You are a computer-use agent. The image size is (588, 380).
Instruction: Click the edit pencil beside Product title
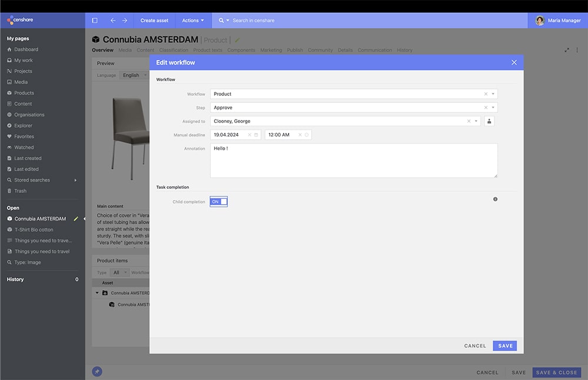click(237, 40)
